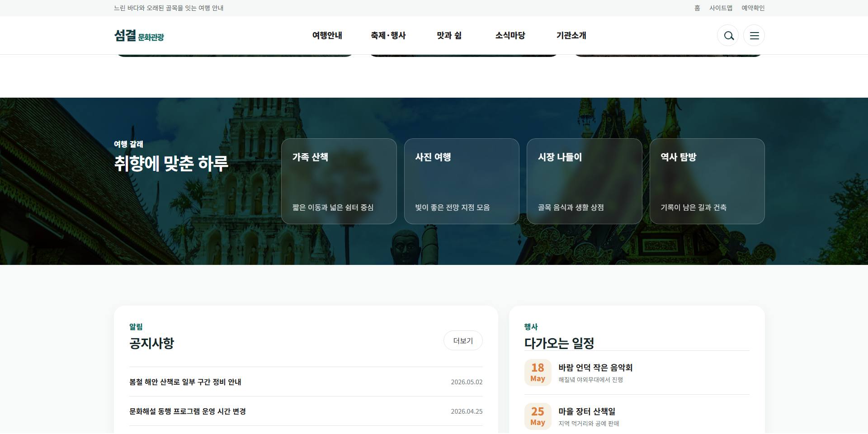Click text 빛이 좋은 전망 지점 모음

click(453, 208)
